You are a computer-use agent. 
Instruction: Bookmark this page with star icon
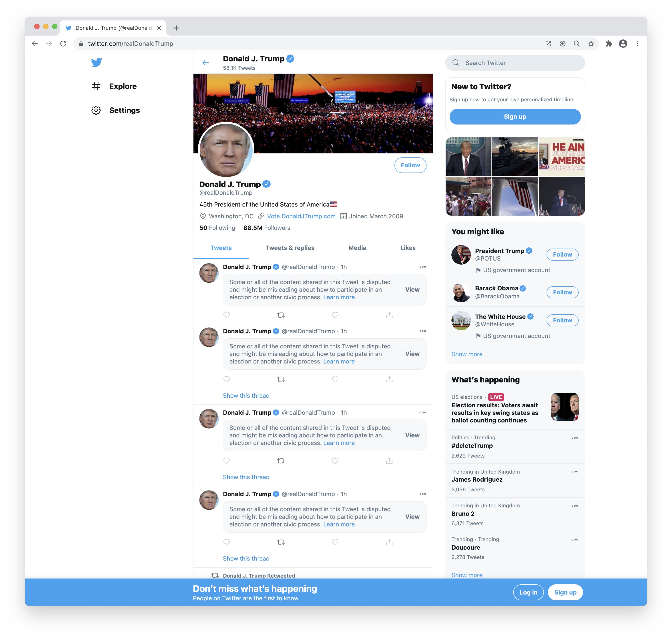pos(591,44)
